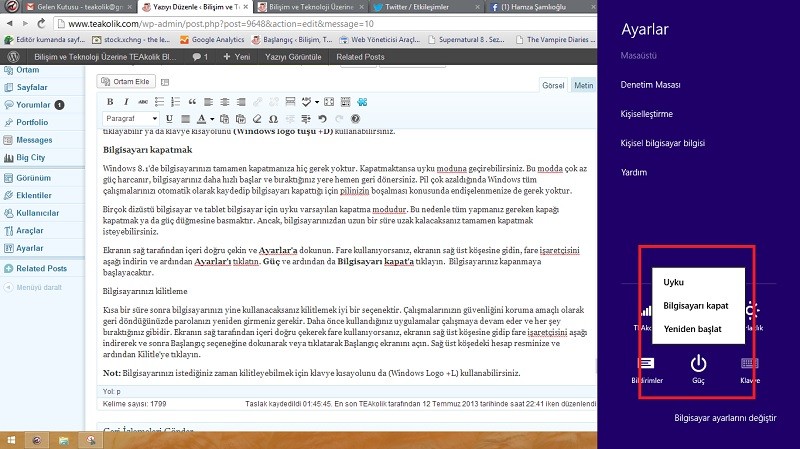The image size is (800, 449).
Task: Click the Underline icon in second toolbar row
Action: tap(169, 120)
